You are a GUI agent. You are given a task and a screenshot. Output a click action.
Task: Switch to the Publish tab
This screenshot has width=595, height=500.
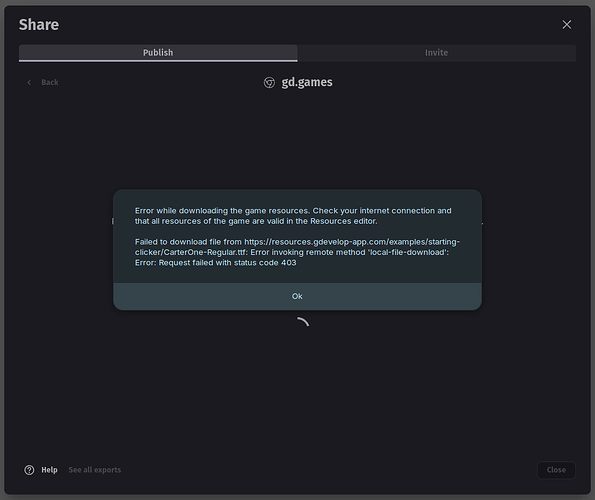(158, 53)
